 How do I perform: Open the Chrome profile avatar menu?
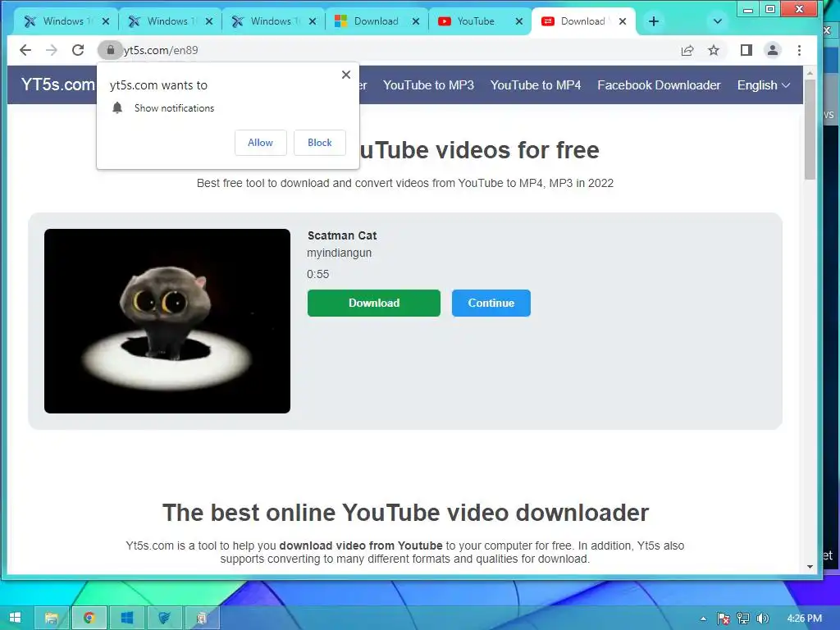(773, 50)
